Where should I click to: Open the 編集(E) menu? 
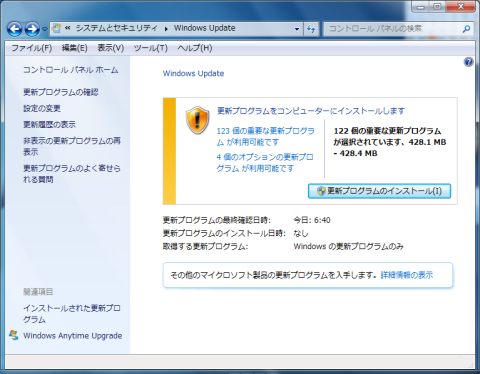(75, 48)
